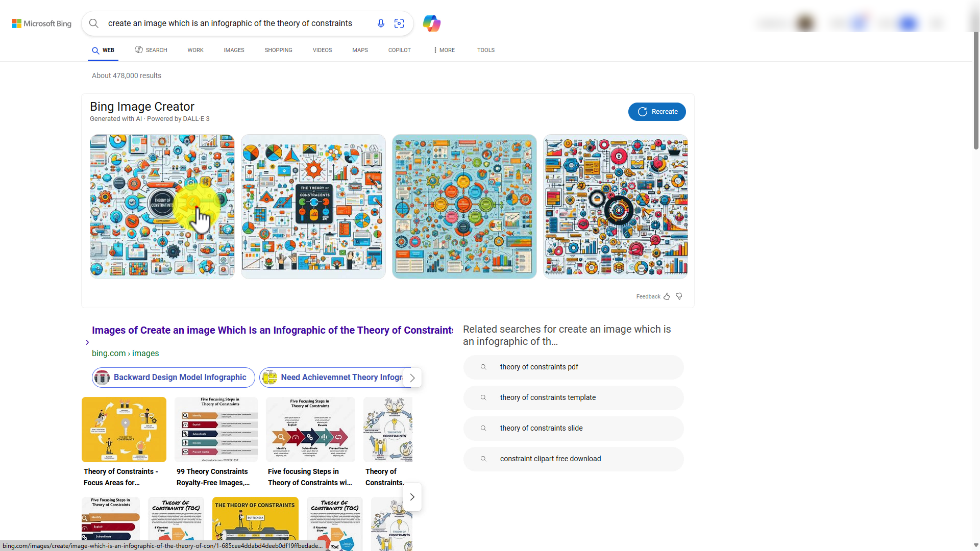Open the TOOLS options
Screen dimensions: 980x551
pyautogui.click(x=486, y=50)
